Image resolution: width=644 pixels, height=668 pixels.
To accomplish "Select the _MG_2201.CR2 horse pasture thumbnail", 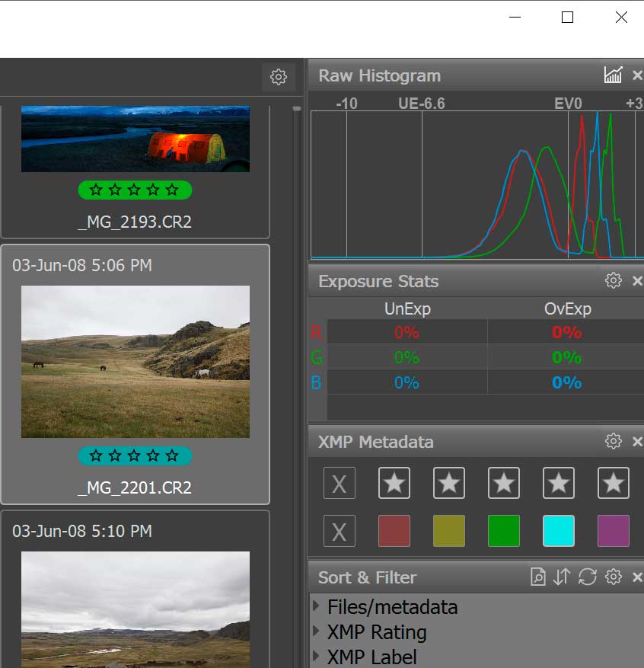I will click(x=135, y=362).
